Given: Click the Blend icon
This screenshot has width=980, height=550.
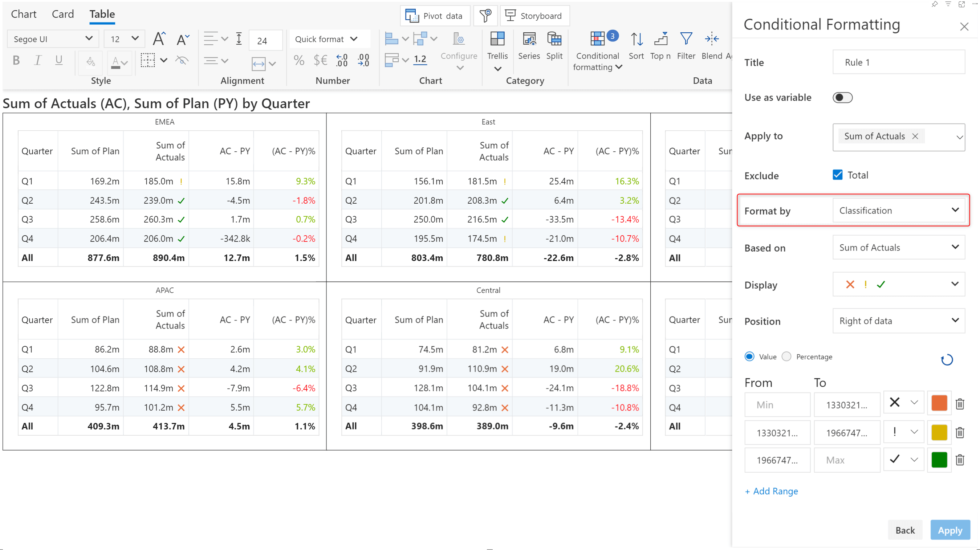Looking at the screenshot, I should [x=711, y=46].
